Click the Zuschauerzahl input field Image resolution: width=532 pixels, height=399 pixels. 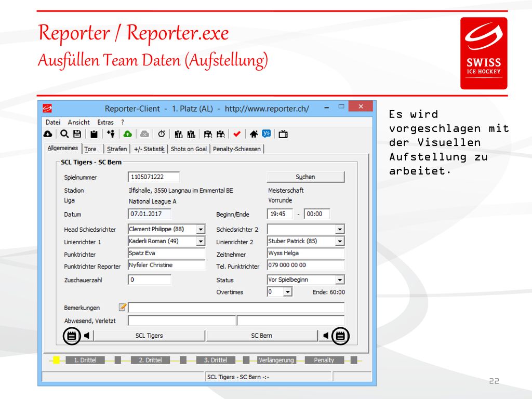pyautogui.click(x=150, y=280)
